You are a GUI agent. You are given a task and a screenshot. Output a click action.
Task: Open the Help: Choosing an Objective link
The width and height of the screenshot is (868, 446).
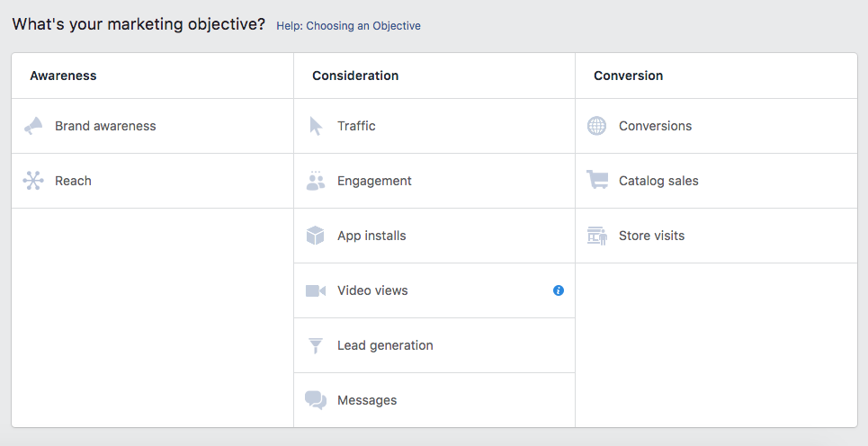(348, 26)
